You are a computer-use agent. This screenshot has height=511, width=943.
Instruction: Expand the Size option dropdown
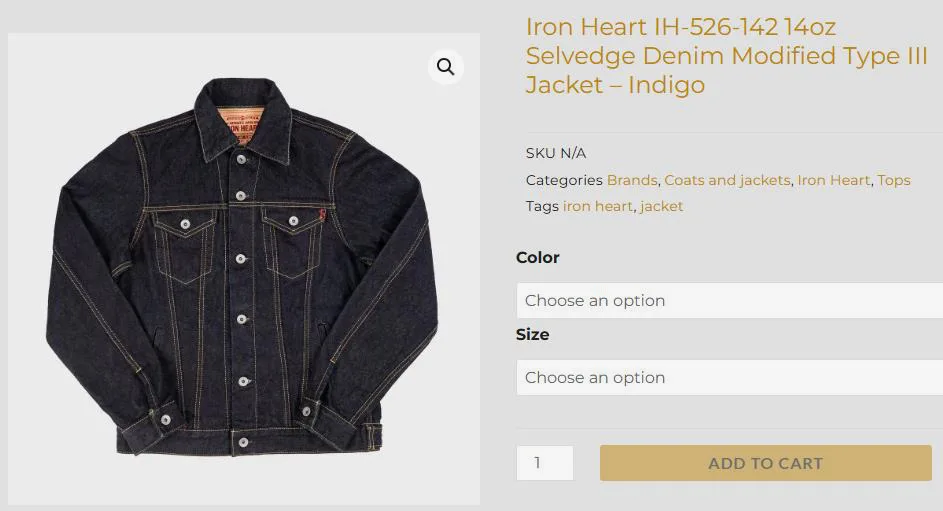pos(730,378)
